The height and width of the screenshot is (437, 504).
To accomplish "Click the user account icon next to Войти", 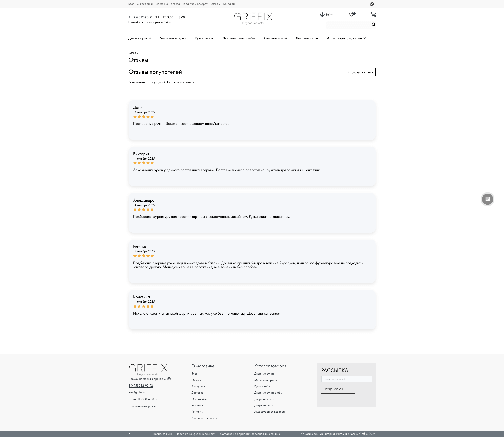I will (322, 15).
